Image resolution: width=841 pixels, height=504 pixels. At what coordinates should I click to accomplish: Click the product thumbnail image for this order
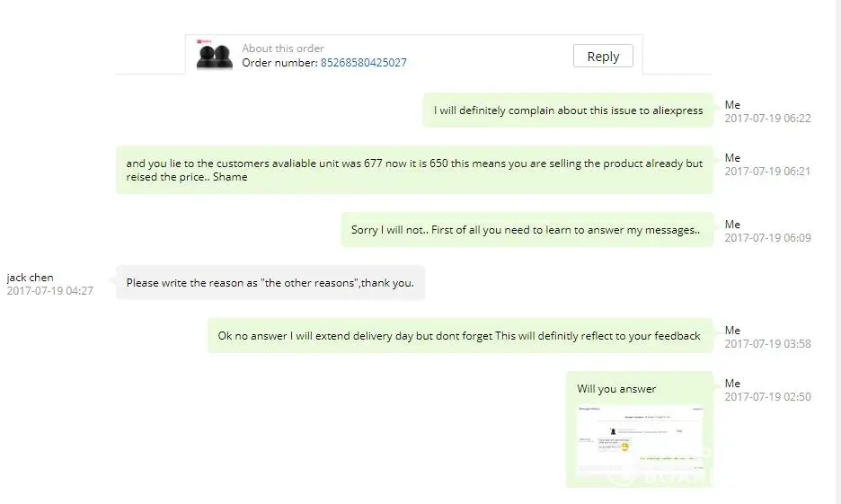click(x=215, y=57)
